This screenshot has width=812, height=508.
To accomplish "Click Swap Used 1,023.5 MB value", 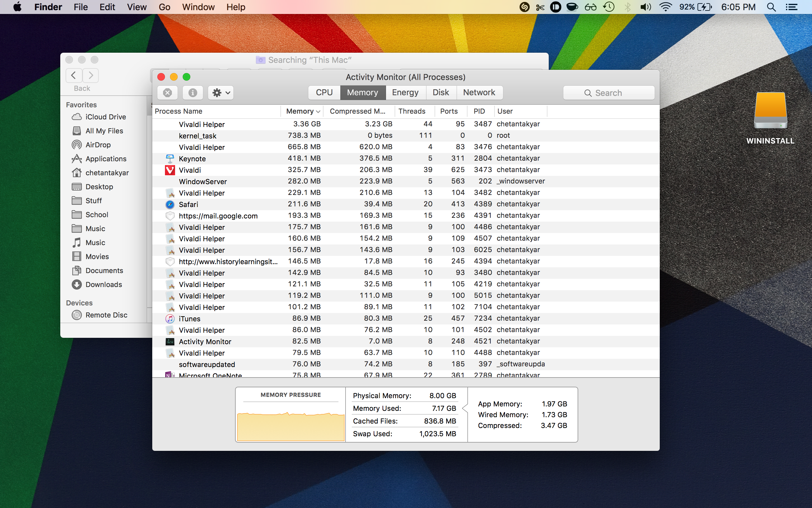I will click(x=437, y=434).
